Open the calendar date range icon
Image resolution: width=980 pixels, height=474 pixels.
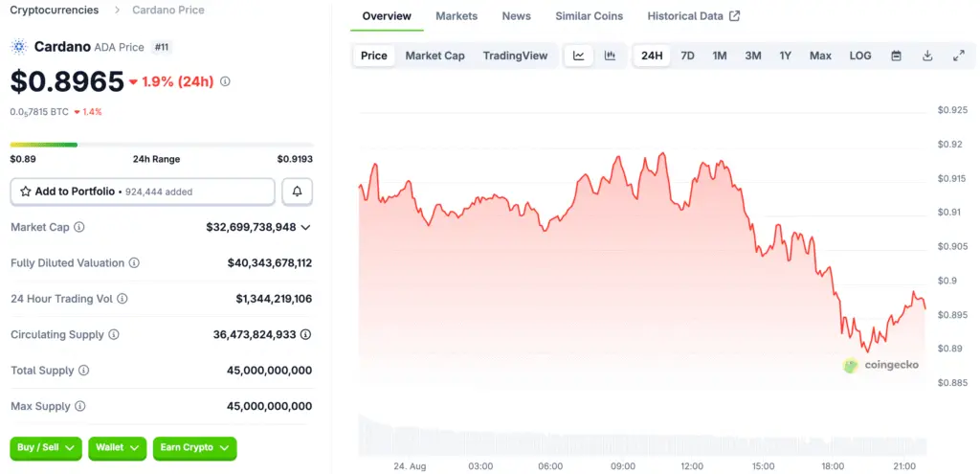coord(896,56)
